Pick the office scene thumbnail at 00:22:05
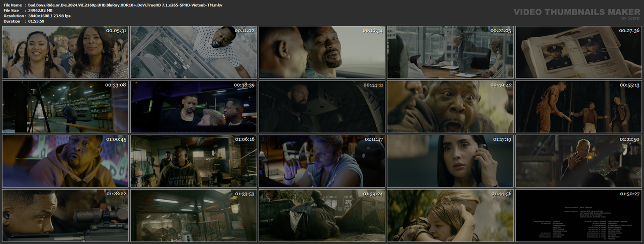The width and height of the screenshot is (644, 244). tap(450, 52)
